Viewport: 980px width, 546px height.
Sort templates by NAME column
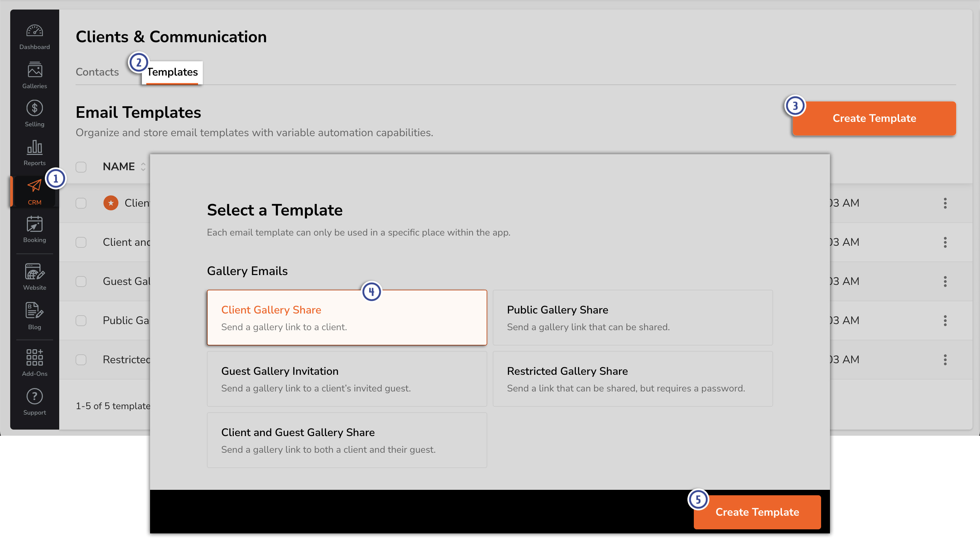[123, 166]
